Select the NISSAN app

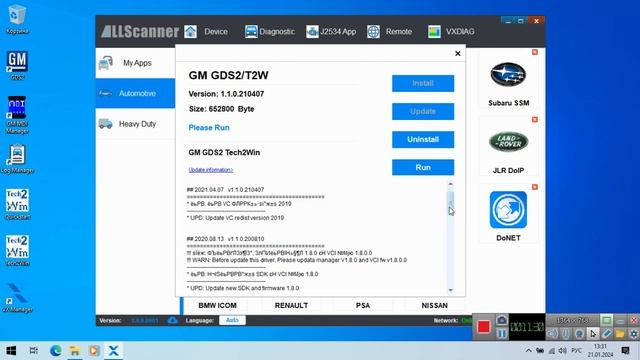point(434,305)
